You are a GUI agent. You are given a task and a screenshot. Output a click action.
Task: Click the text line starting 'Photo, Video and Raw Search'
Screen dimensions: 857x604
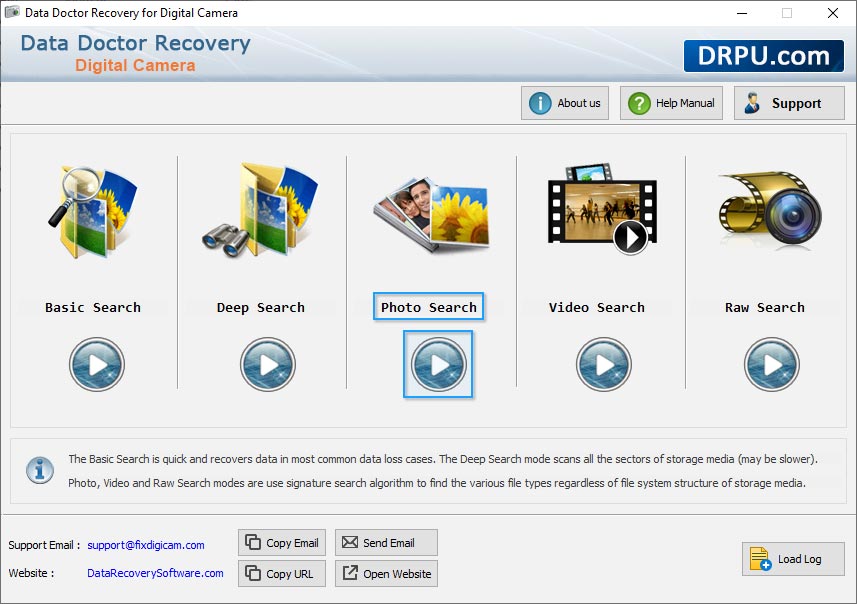(x=437, y=483)
